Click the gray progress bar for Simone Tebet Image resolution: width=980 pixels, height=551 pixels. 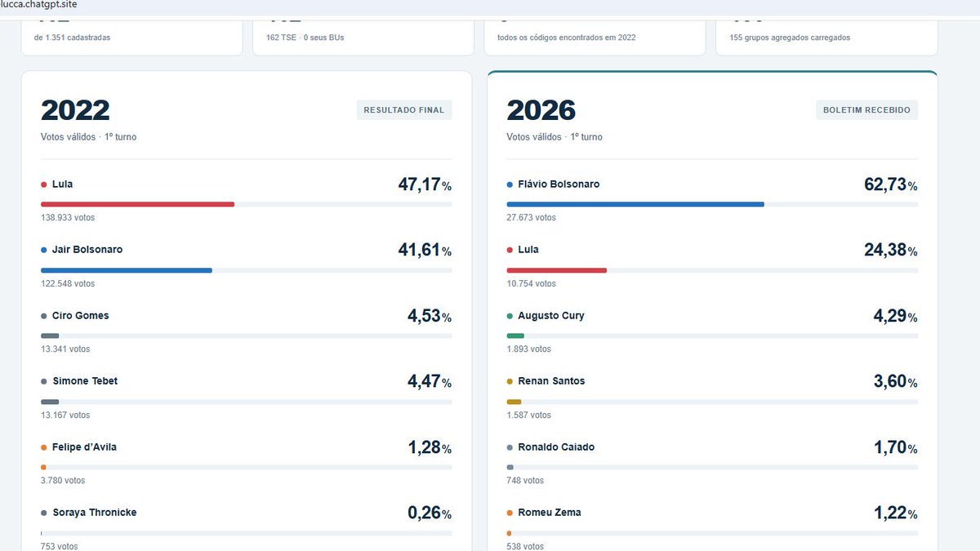pos(50,401)
